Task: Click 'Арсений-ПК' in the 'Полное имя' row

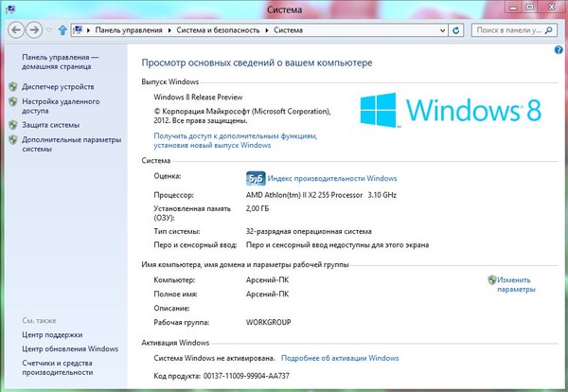Action: point(267,294)
